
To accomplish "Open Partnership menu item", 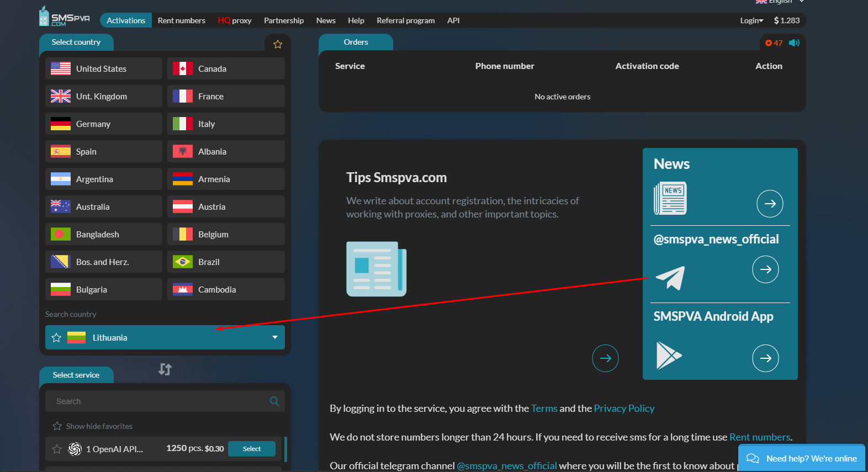I will click(x=284, y=20).
